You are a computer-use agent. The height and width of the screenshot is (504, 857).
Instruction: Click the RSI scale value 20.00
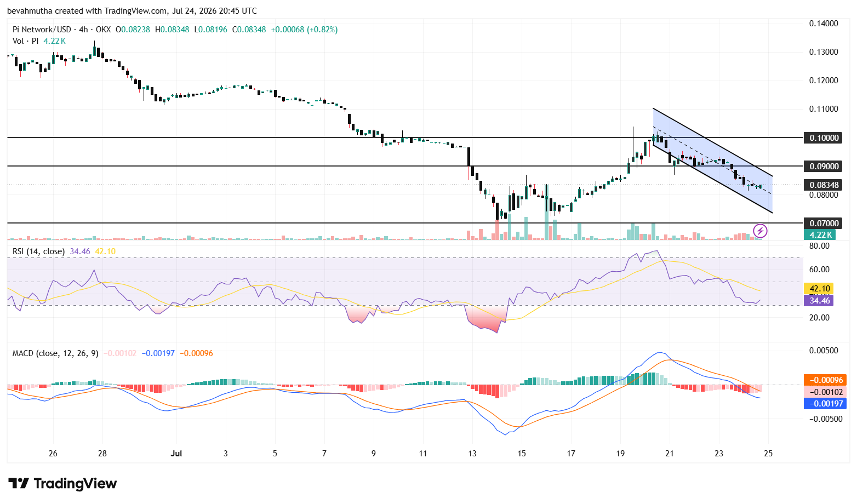click(x=820, y=317)
